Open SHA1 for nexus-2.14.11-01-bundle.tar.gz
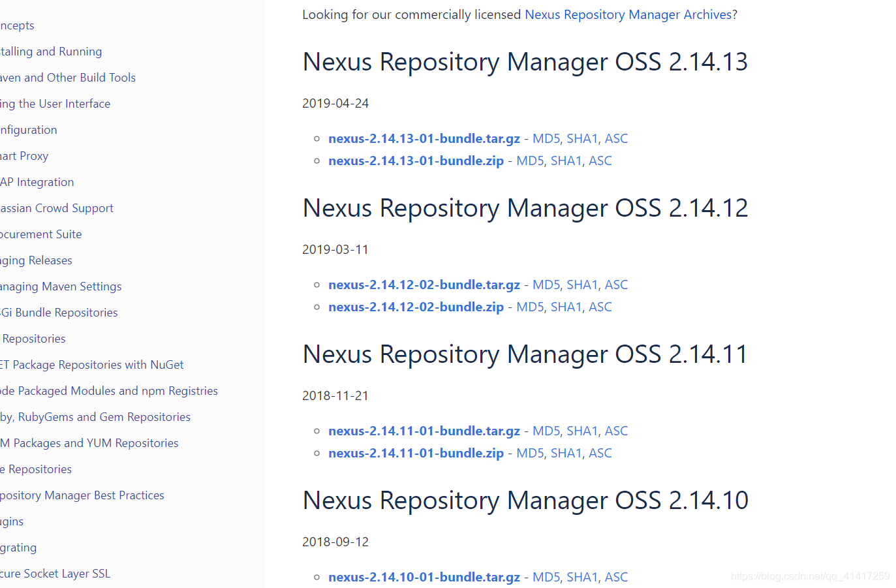The image size is (896, 588). point(582,431)
